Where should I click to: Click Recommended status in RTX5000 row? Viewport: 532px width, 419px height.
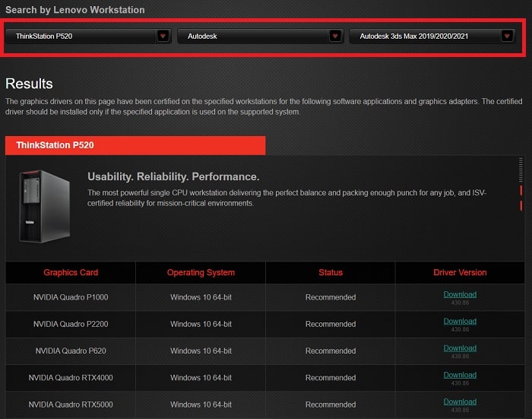(x=331, y=405)
